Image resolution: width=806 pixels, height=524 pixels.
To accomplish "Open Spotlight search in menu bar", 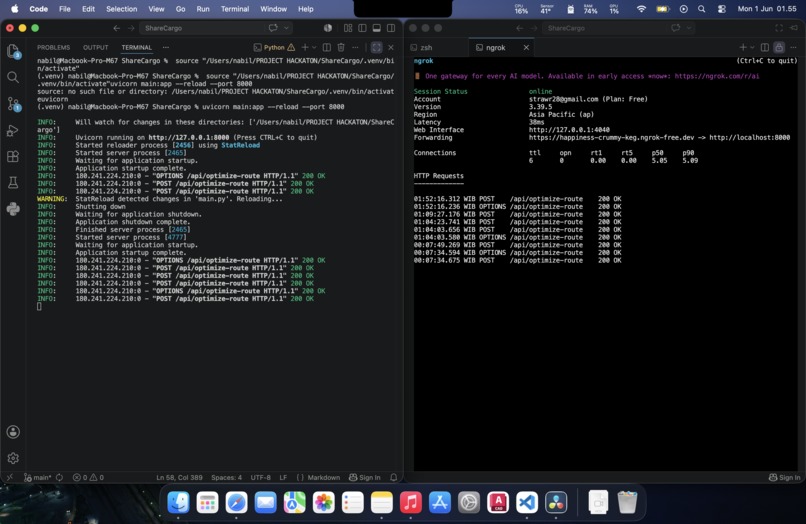I will [x=702, y=9].
